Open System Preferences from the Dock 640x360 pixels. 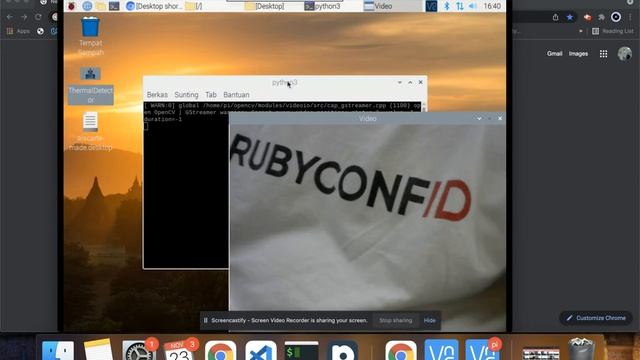[138, 350]
